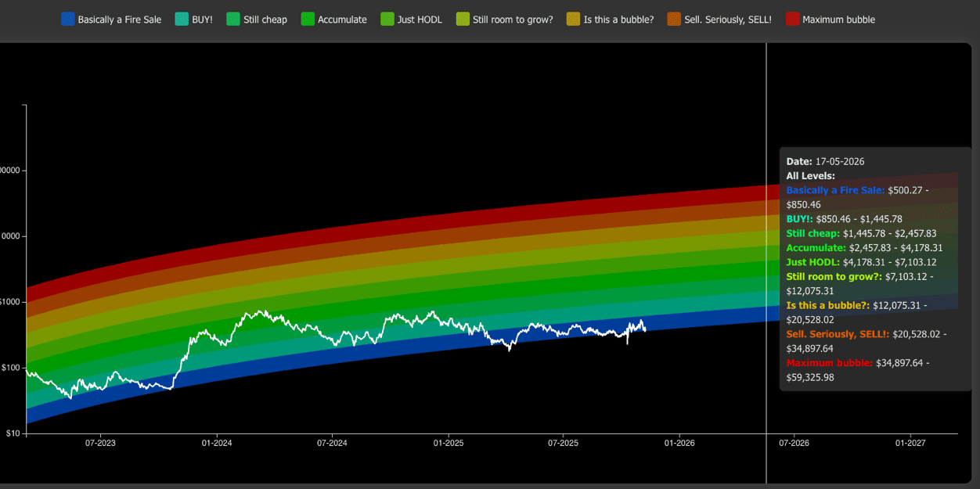Select the 01-2026 date label

click(679, 444)
